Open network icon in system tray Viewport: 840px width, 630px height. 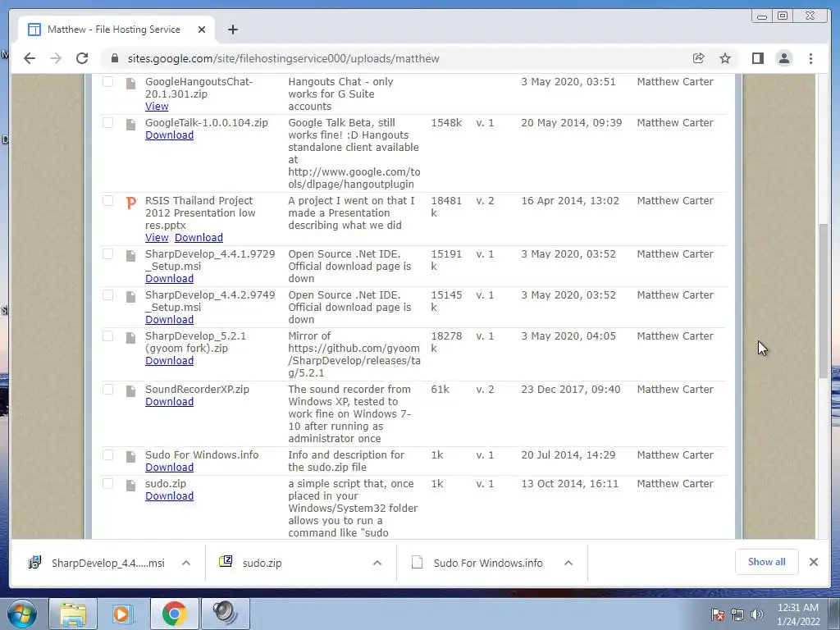737,614
